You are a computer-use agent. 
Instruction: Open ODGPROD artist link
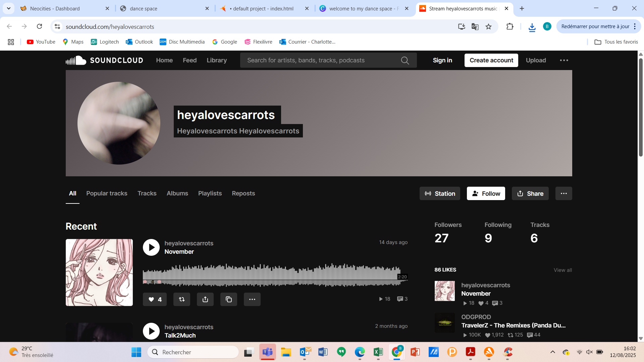click(x=476, y=317)
